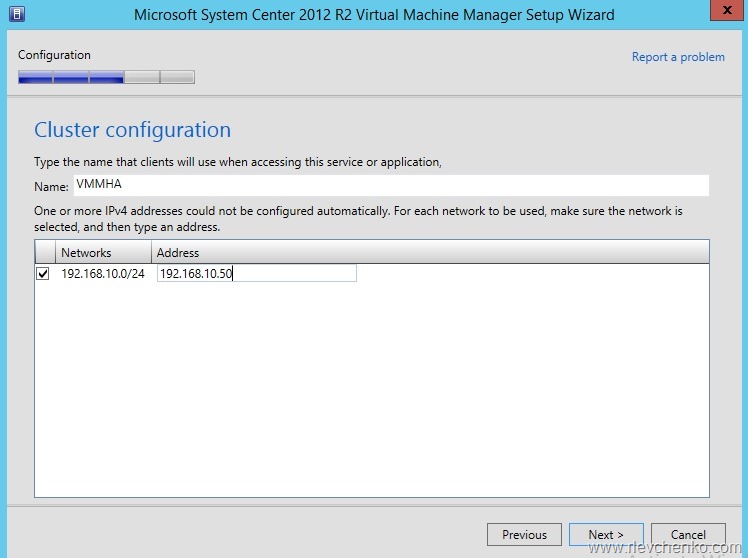Viewport: 748px width, 558px height.
Task: Go back with the Previous button
Action: pos(524,534)
